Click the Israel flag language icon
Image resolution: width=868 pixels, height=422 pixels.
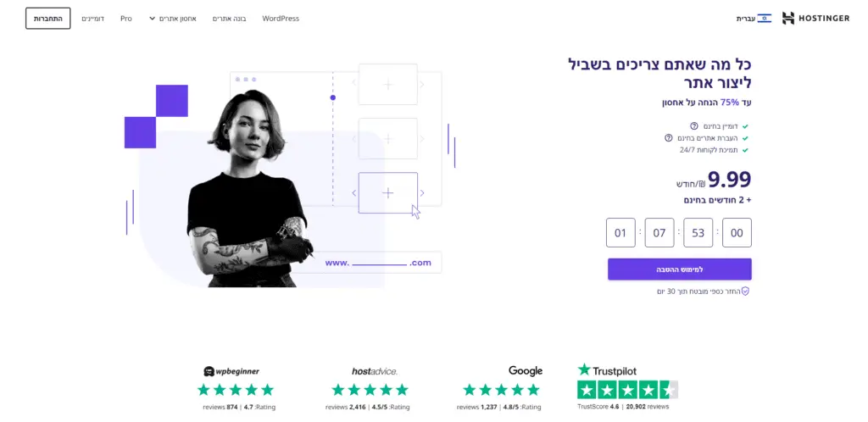[x=764, y=19]
